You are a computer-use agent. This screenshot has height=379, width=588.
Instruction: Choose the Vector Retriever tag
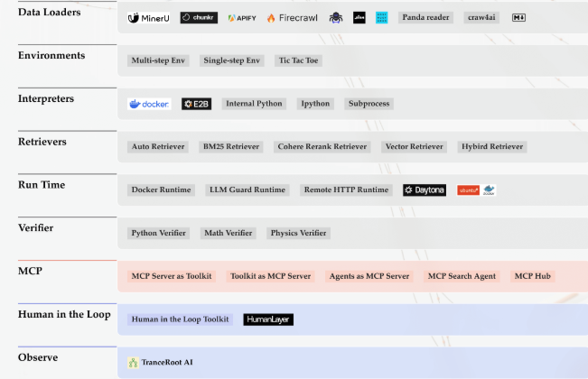[x=414, y=147]
